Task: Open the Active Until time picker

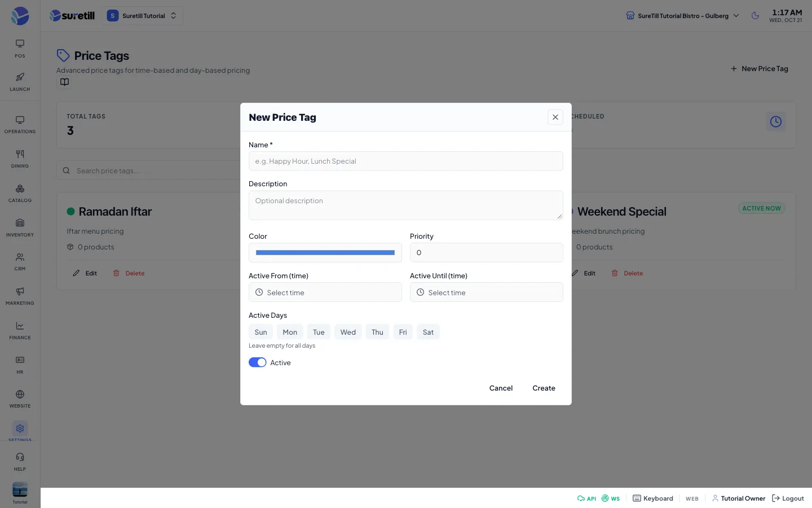Action: [487, 292]
